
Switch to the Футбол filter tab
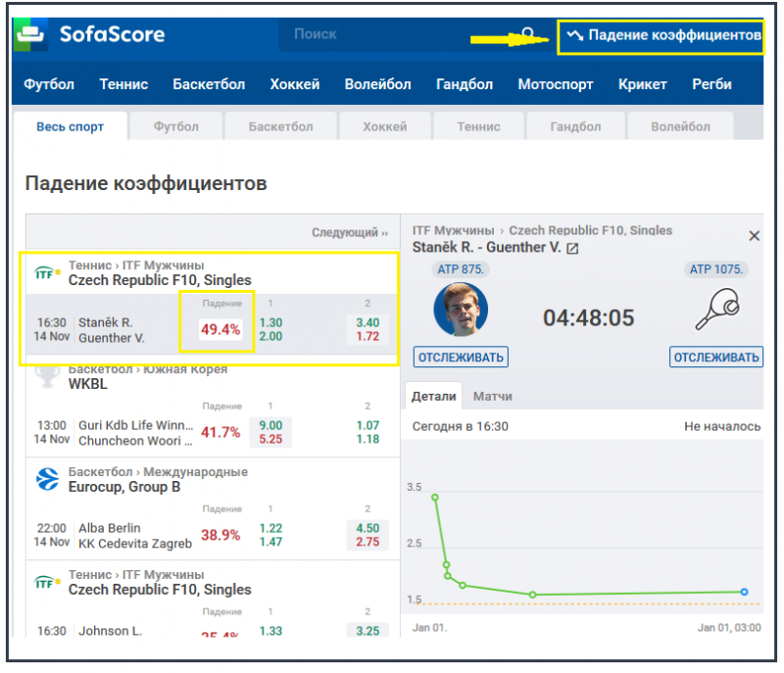click(176, 126)
